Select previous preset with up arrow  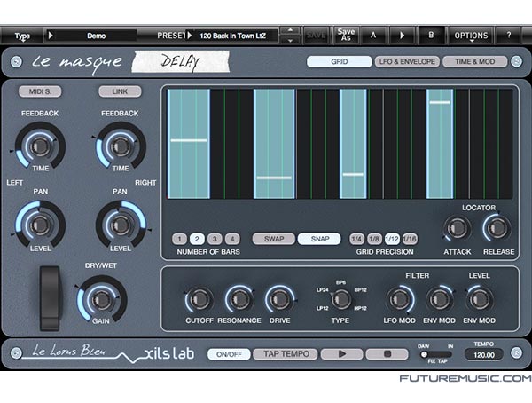(x=290, y=30)
